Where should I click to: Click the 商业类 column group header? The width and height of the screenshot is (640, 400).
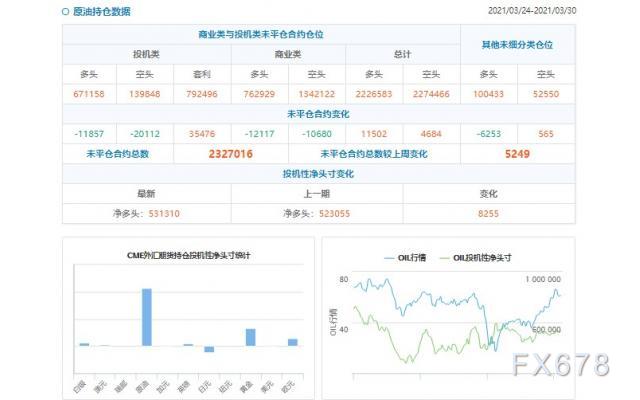(x=288, y=54)
